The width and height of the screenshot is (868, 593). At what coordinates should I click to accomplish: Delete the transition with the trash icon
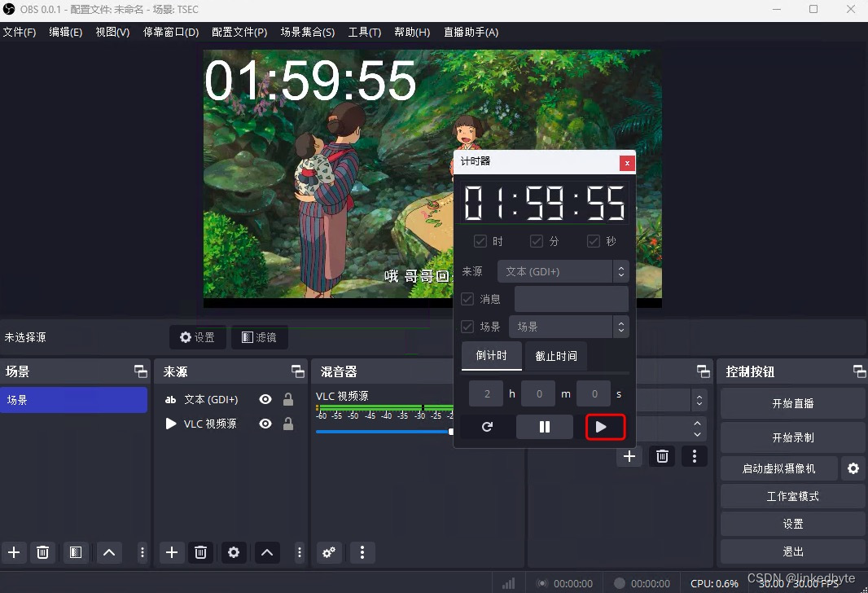[x=662, y=456]
